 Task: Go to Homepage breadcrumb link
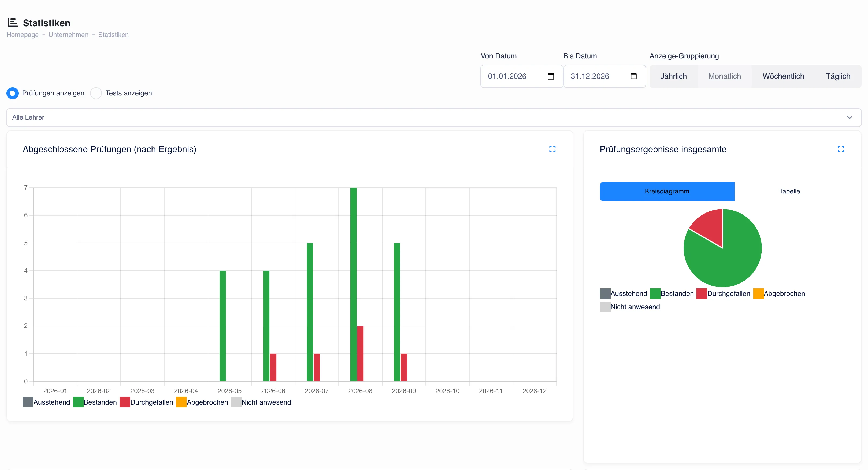[x=23, y=35]
